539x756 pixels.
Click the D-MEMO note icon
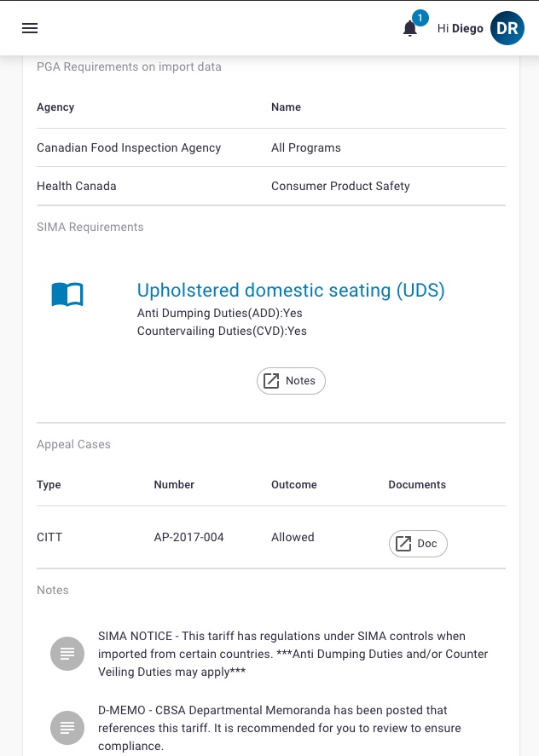click(x=67, y=728)
